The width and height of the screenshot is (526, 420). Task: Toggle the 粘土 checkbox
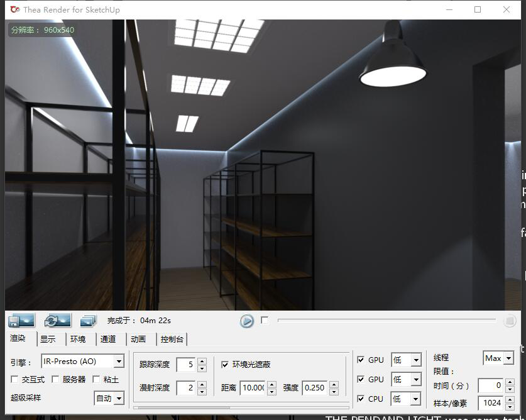[96, 379]
